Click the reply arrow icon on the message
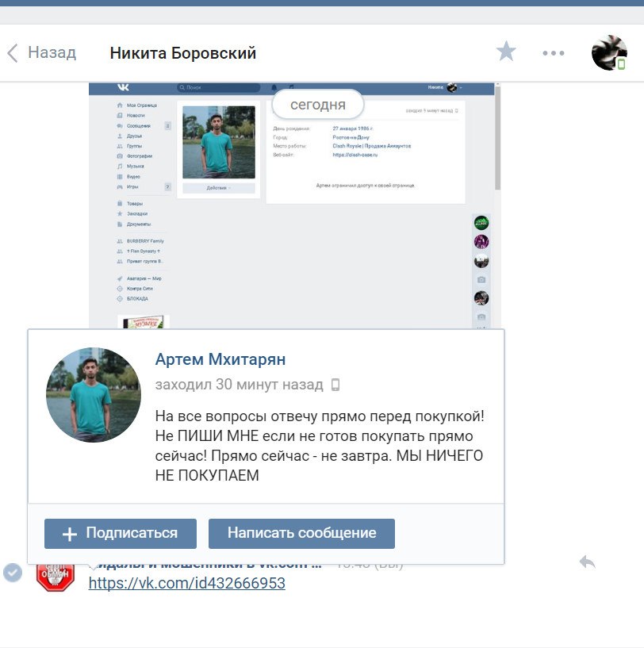The image size is (644, 648). tap(587, 562)
